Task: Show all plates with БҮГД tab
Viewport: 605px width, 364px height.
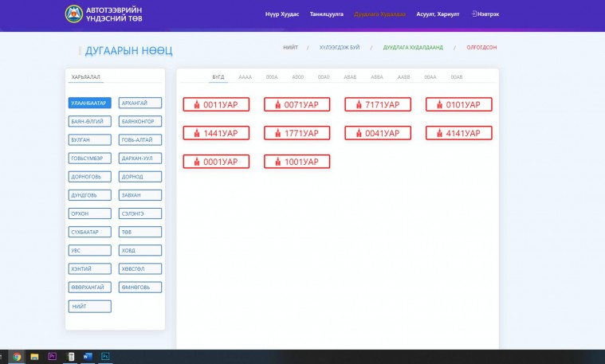Action: 218,77
